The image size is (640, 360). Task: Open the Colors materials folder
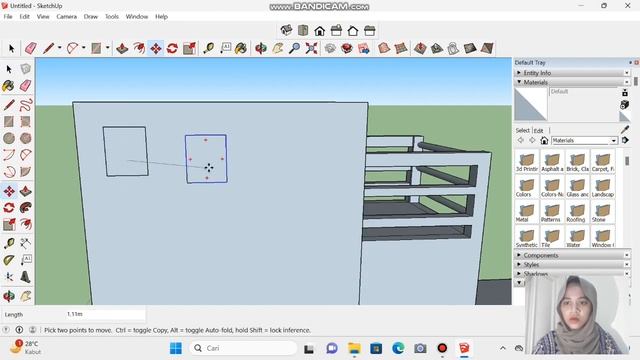[527, 187]
